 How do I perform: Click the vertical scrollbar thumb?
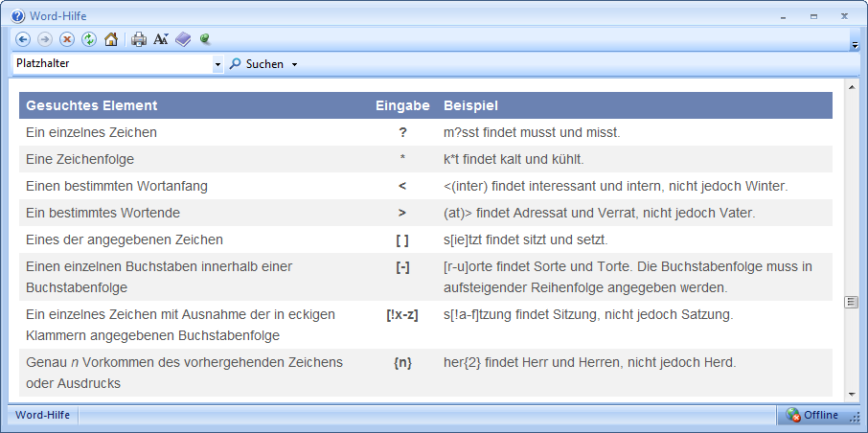[x=851, y=302]
